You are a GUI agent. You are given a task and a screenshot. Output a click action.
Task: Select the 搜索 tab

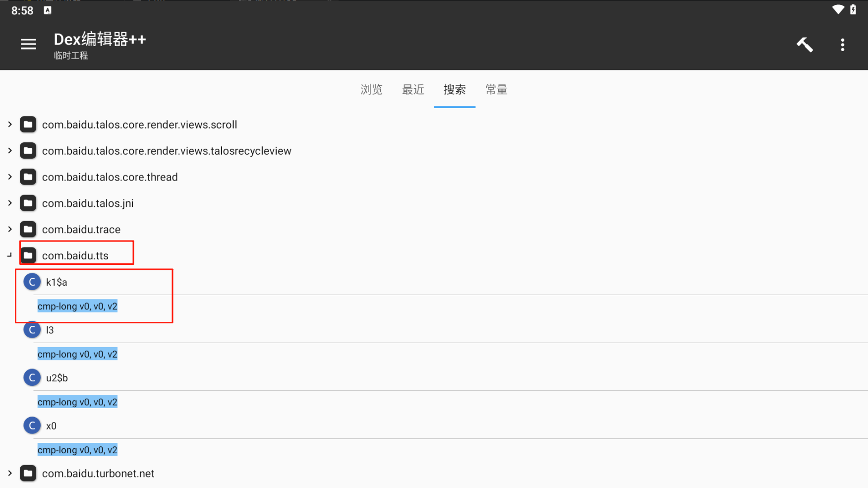pos(455,89)
